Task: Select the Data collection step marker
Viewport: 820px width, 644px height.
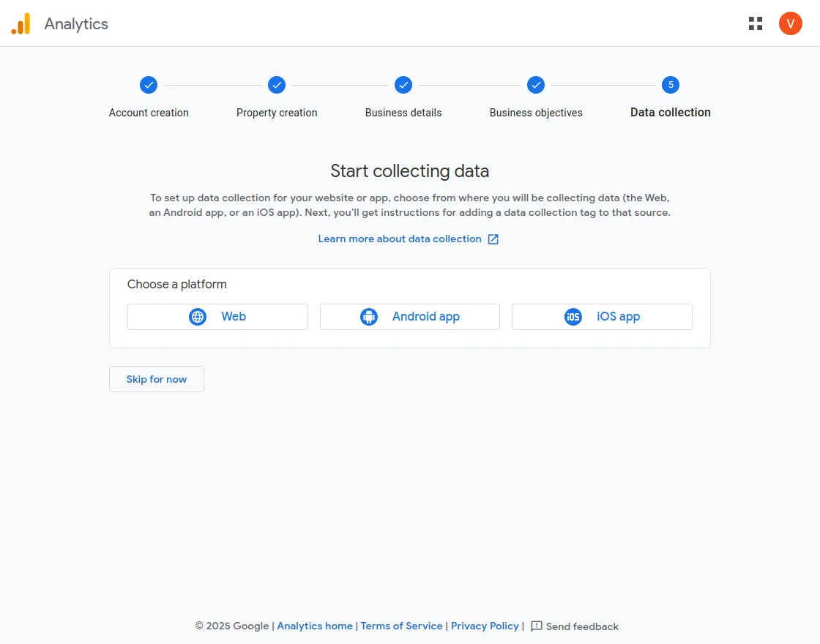Action: pyautogui.click(x=671, y=85)
